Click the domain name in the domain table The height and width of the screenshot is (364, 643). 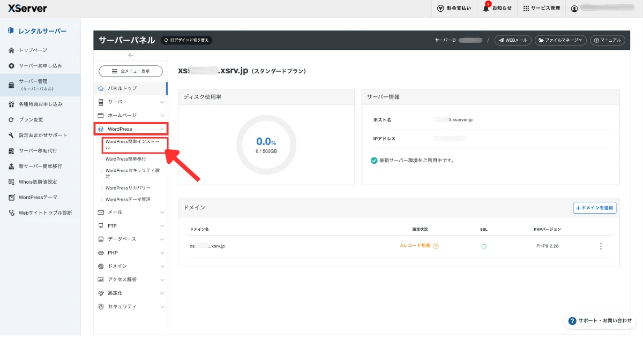[x=207, y=246]
